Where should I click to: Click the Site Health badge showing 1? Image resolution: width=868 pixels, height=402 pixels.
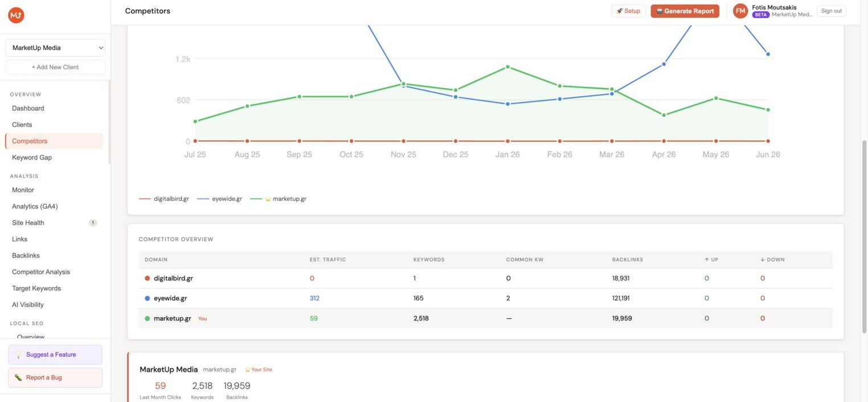pyautogui.click(x=93, y=223)
